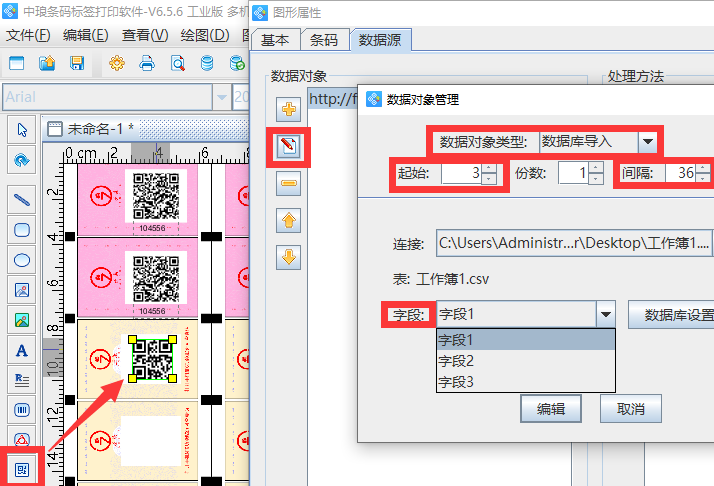Choose 字段2 from the dropdown list
Viewport: 714px width, 486px height.
(526, 361)
